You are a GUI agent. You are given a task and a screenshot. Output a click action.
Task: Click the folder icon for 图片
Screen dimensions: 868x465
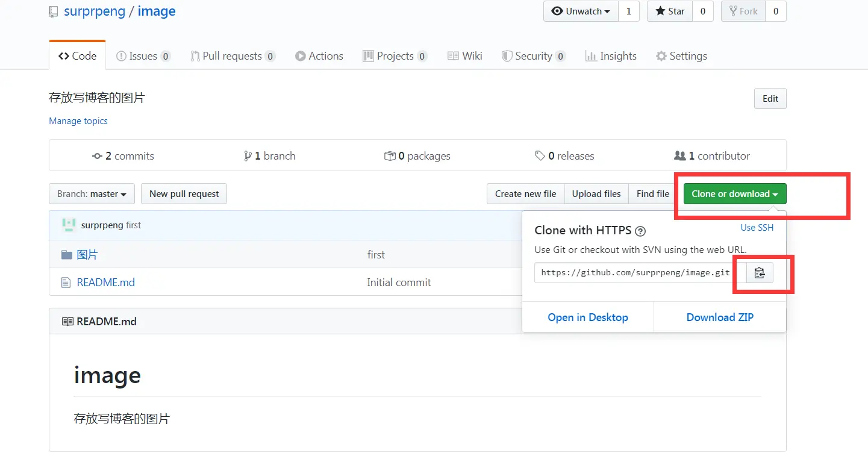click(67, 255)
